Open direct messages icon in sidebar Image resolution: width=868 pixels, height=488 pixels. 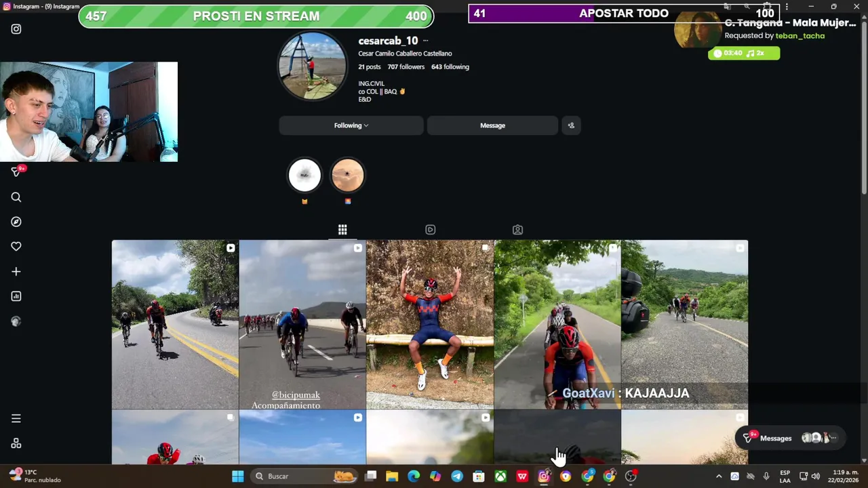click(16, 171)
